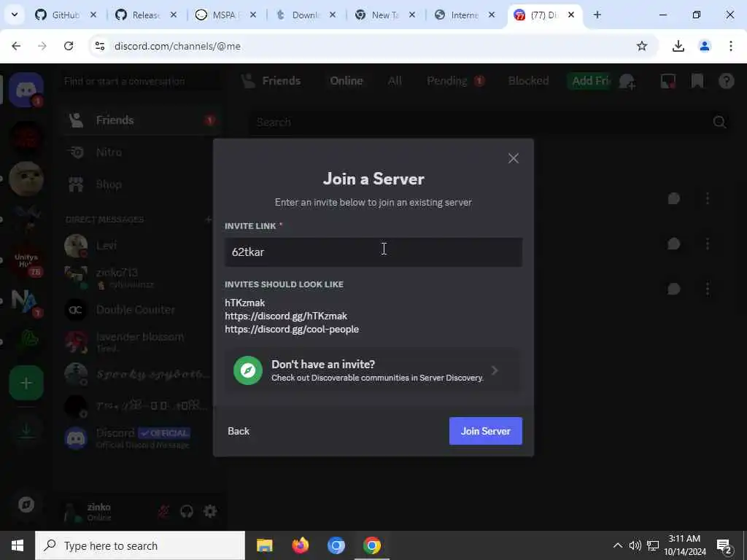This screenshot has width=747, height=560.
Task: Bookmark this page with the star icon
Action: pyautogui.click(x=642, y=46)
